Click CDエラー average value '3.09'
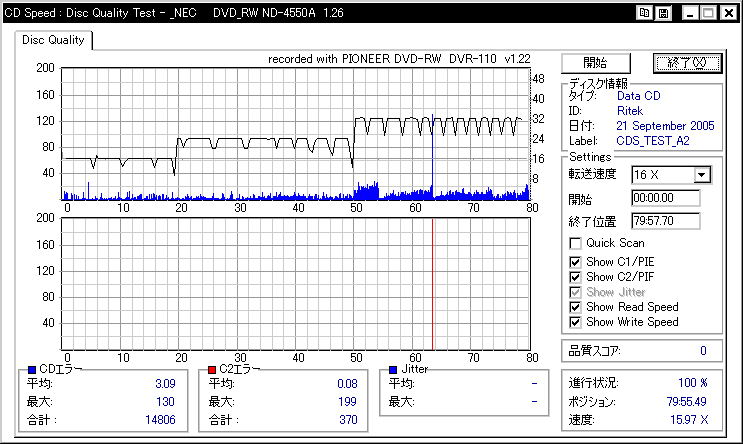743x444 pixels. [x=165, y=384]
